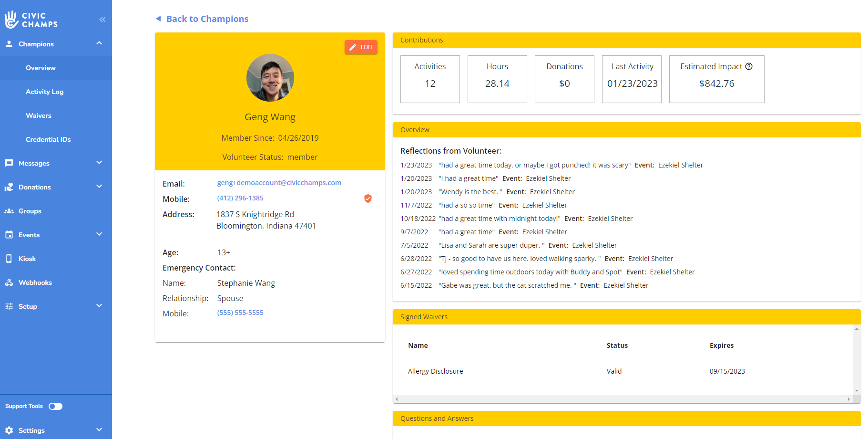This screenshot has height=439, width=868.
Task: Toggle the Support Tools switch
Action: (x=55, y=406)
